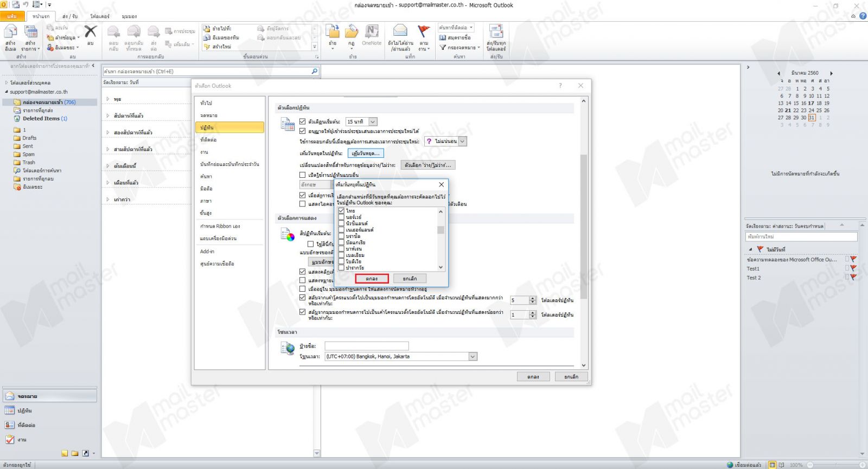The image size is (868, 469).
Task: Expand the พุธ group in the message list
Action: (108, 99)
